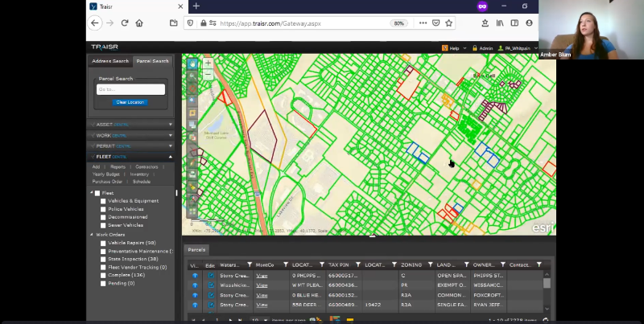This screenshot has height=324, width=644.
Task: Select the yellow square selection tool
Action: tap(192, 113)
